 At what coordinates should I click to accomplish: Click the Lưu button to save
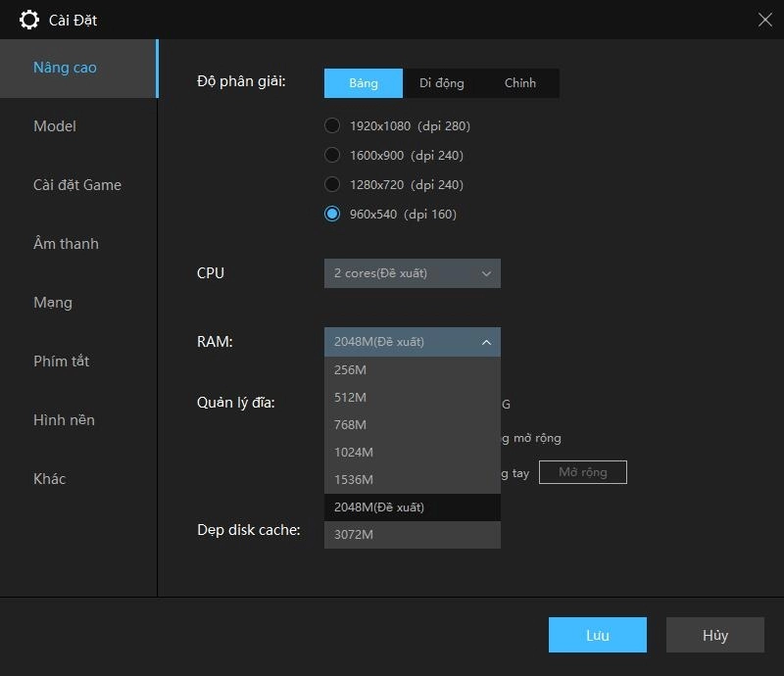tap(597, 635)
